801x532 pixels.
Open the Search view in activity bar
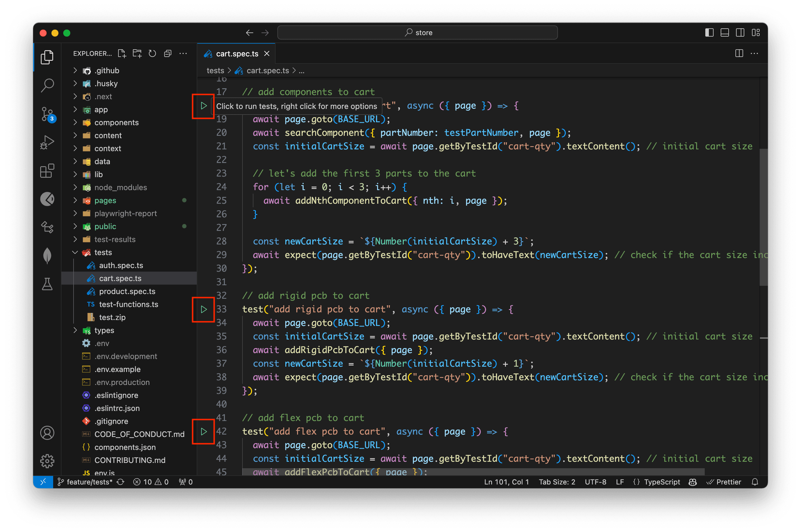tap(47, 85)
